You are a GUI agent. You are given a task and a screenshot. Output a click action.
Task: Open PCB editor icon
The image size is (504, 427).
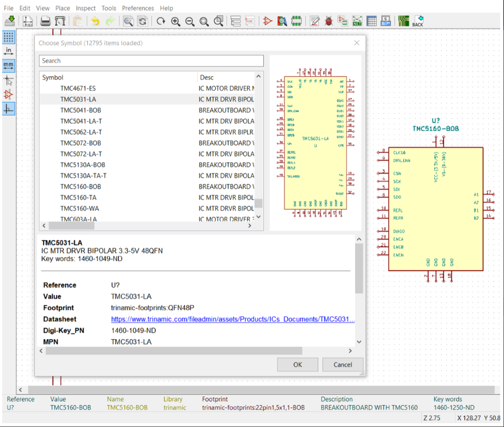(403, 21)
